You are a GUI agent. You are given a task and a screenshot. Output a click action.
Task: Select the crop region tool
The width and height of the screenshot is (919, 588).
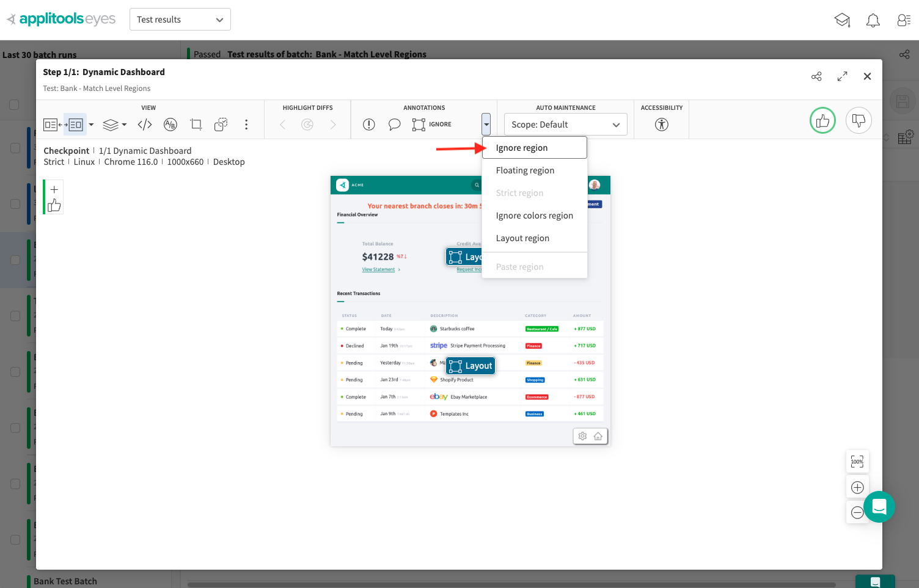[x=196, y=125]
